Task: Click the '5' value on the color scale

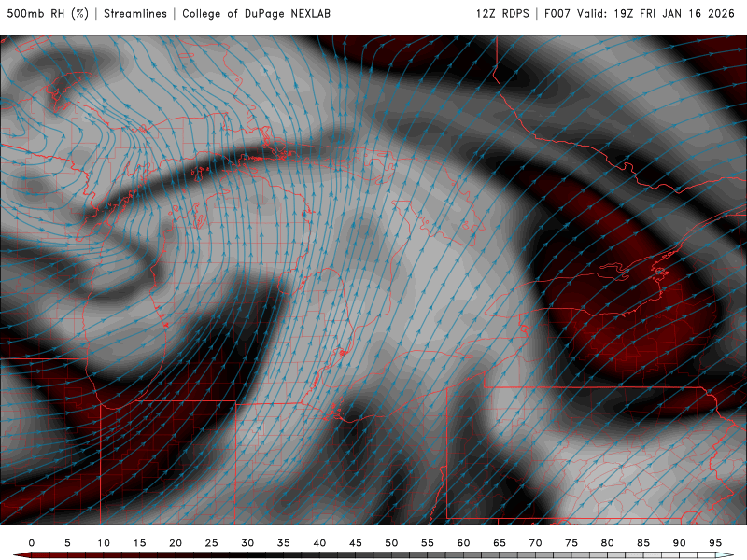Action: (67, 543)
